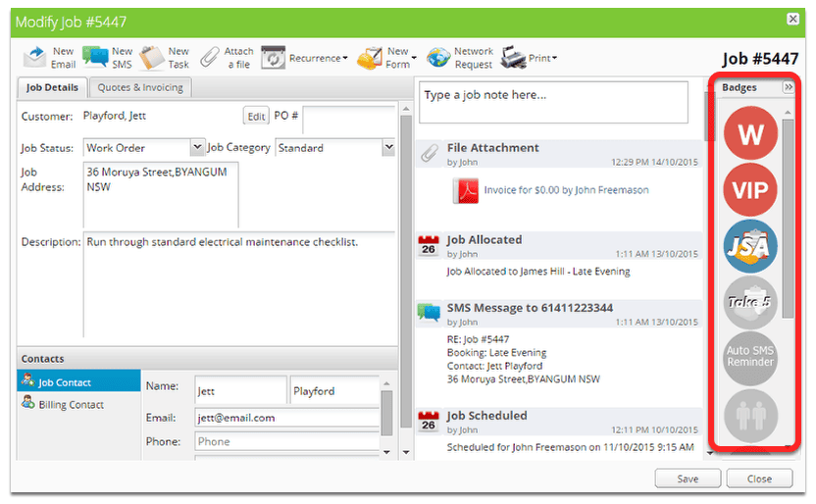Select Job Contact in Contacts list
Image resolution: width=816 pixels, height=504 pixels.
point(78,382)
